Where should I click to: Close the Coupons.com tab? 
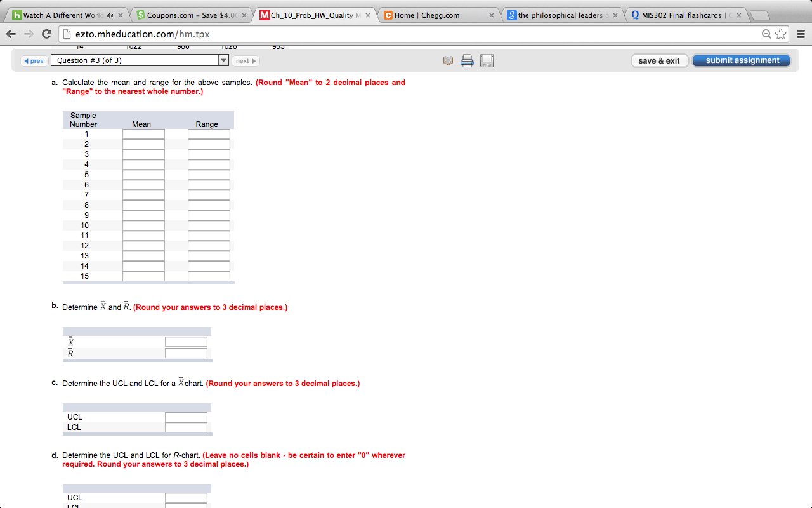coord(244,15)
